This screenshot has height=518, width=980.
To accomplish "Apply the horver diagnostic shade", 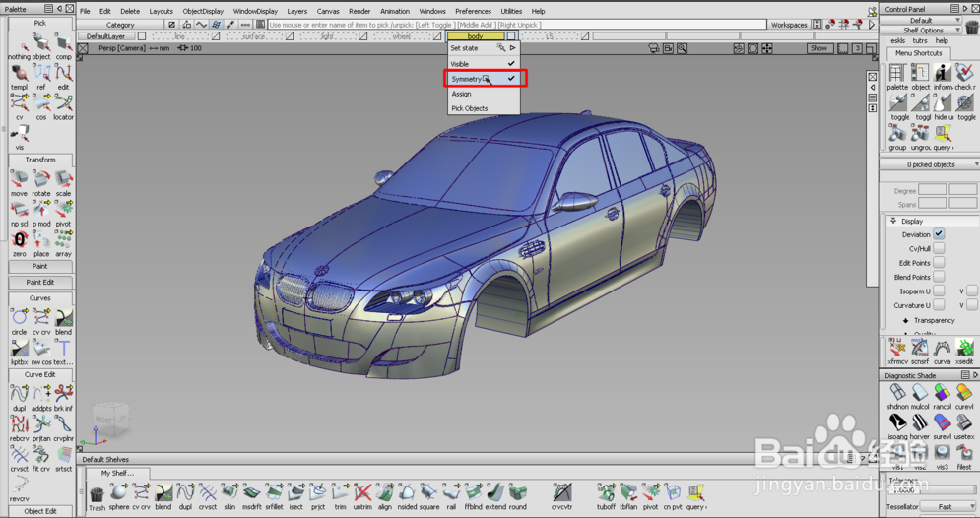I will [920, 423].
